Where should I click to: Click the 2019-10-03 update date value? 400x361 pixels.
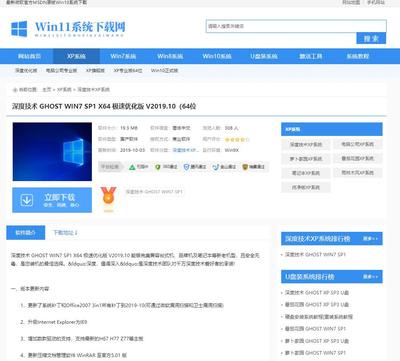(132, 150)
